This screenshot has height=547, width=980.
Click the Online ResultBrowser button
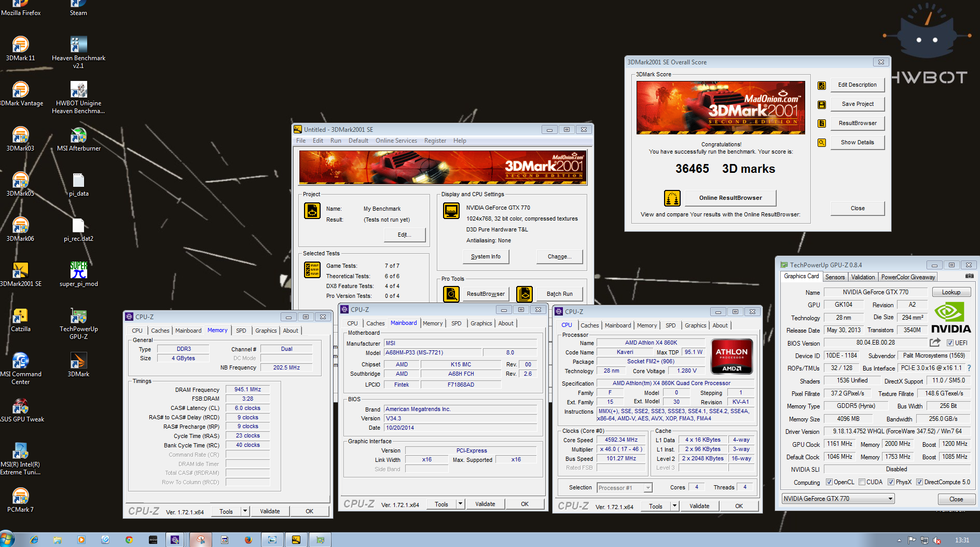point(730,198)
